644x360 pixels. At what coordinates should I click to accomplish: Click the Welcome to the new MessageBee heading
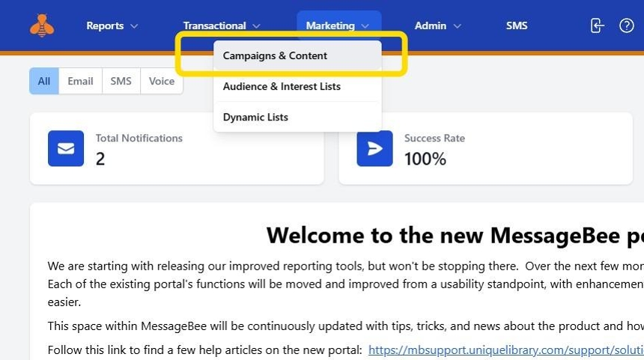[455, 236]
